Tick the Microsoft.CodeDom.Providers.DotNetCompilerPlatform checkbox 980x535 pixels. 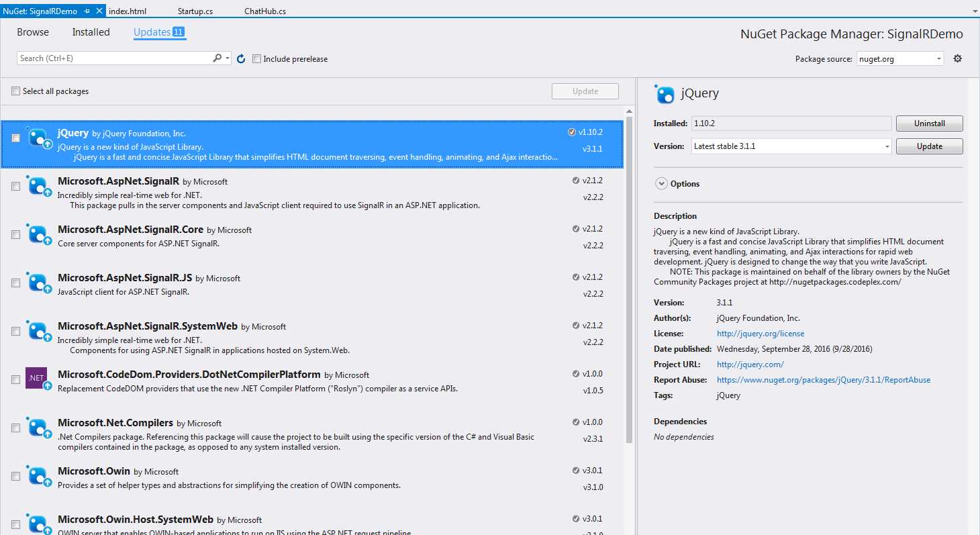[15, 380]
